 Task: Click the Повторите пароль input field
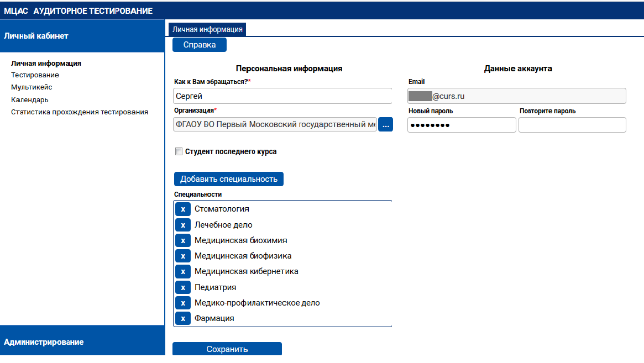(x=572, y=125)
